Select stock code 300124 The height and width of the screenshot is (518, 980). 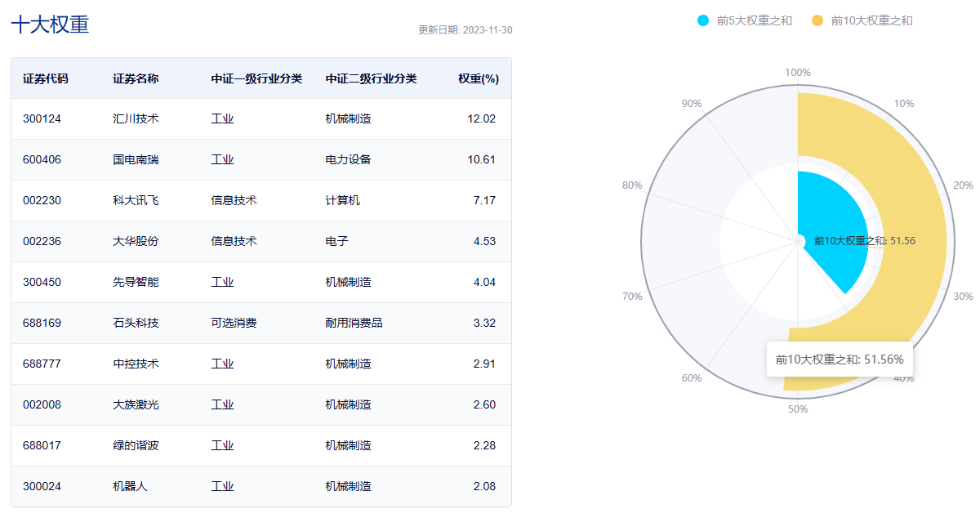click(42, 118)
